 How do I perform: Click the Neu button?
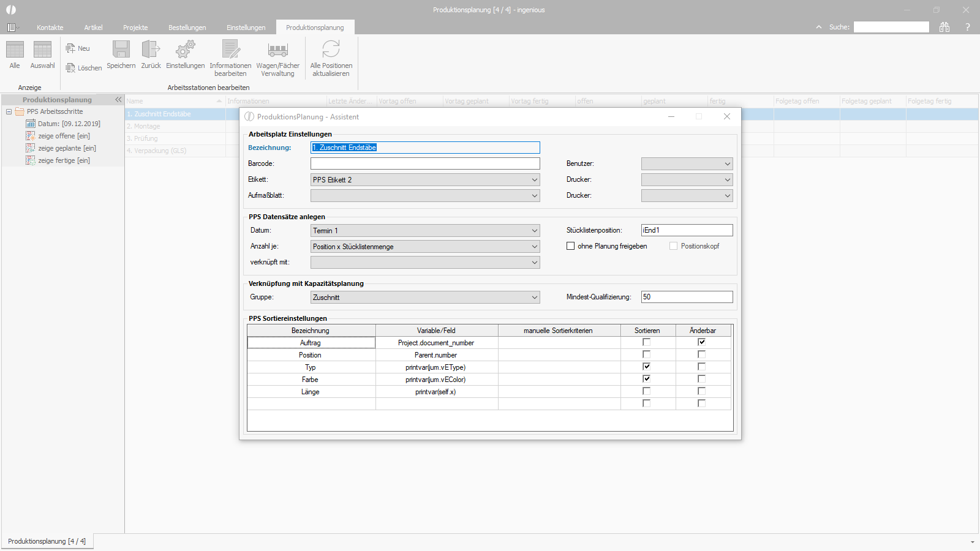pyautogui.click(x=78, y=48)
